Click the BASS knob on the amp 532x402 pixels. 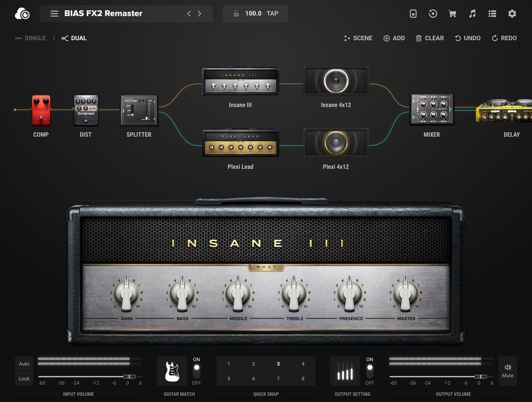point(182,293)
